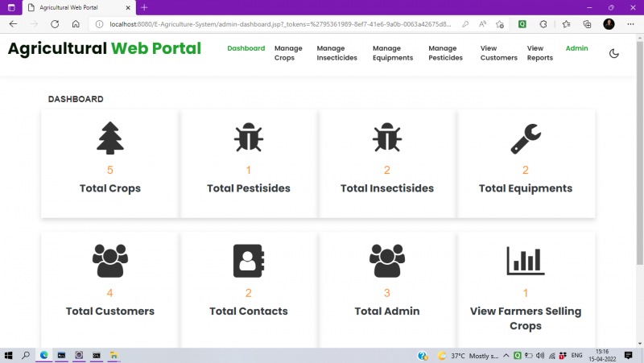Open tab actions menu icon
The height and width of the screenshot is (363, 644).
[x=11, y=7]
